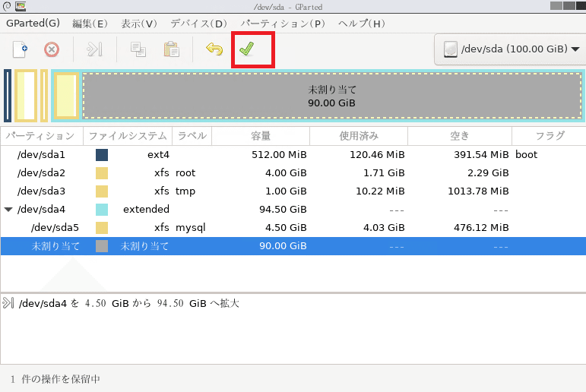The width and height of the screenshot is (586, 392).
Task: Click the 空き column header
Action: 460,136
